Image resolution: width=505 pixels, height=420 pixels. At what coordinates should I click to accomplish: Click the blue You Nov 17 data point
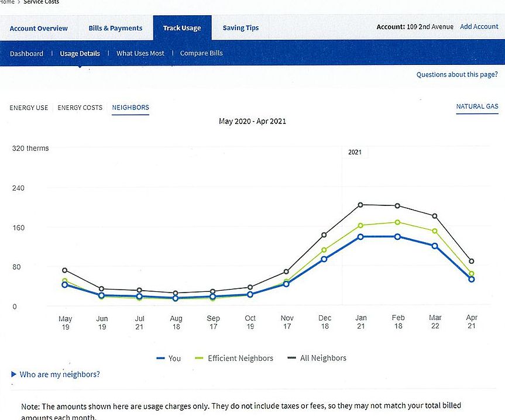pyautogui.click(x=286, y=284)
